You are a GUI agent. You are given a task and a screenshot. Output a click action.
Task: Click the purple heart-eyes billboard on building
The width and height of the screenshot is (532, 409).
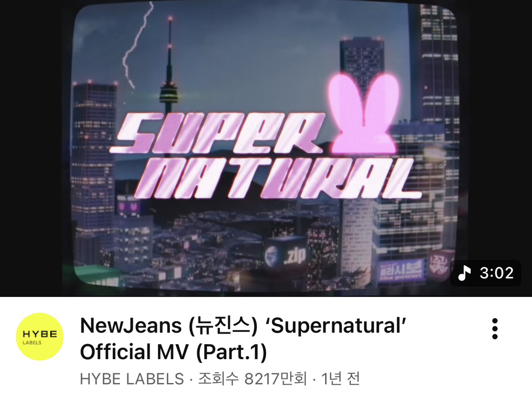128,206
